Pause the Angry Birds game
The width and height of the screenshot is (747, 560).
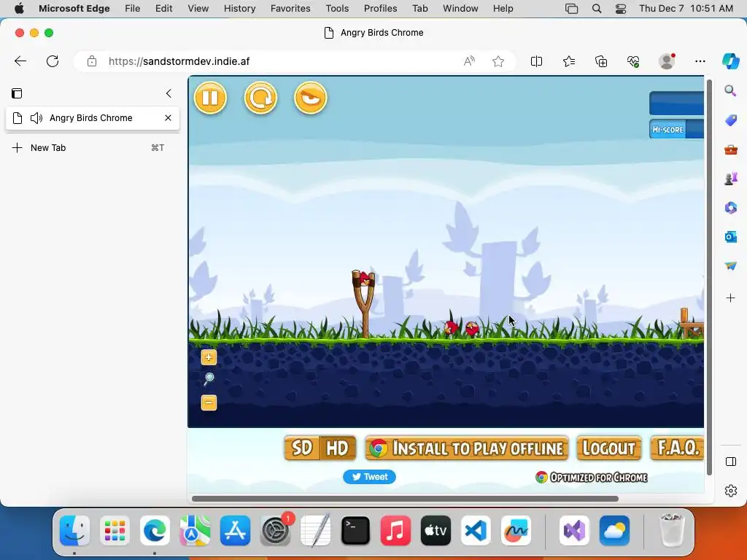pyautogui.click(x=210, y=98)
